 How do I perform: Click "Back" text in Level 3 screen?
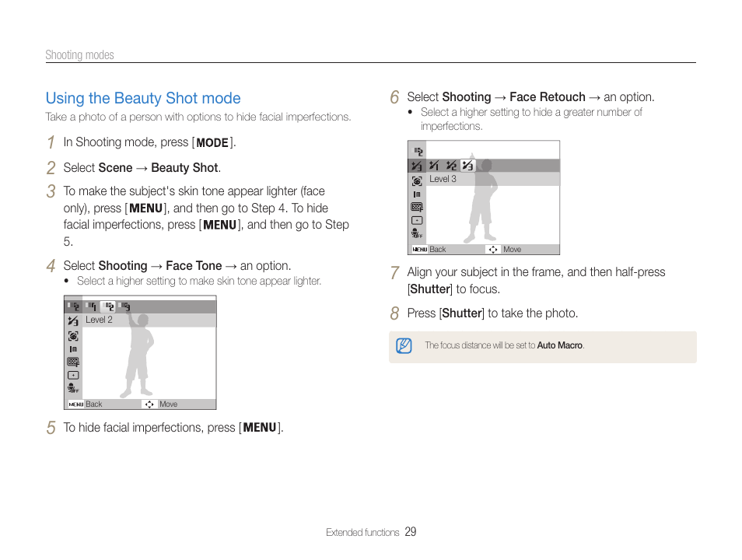point(438,250)
